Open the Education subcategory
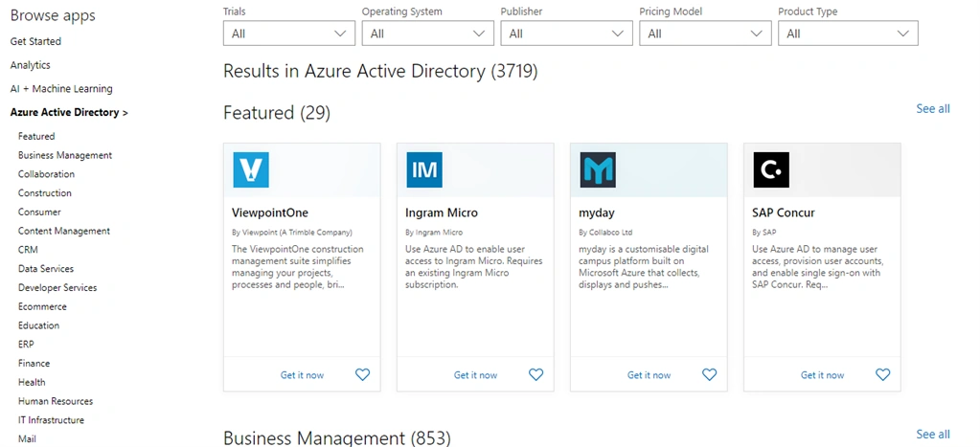Image resolution: width=980 pixels, height=447 pixels. (x=38, y=325)
